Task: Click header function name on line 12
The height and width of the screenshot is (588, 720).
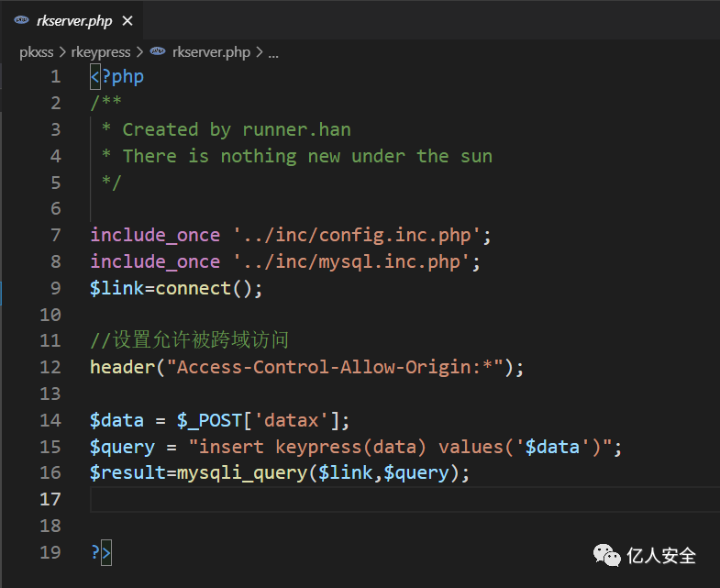Action: pos(123,368)
